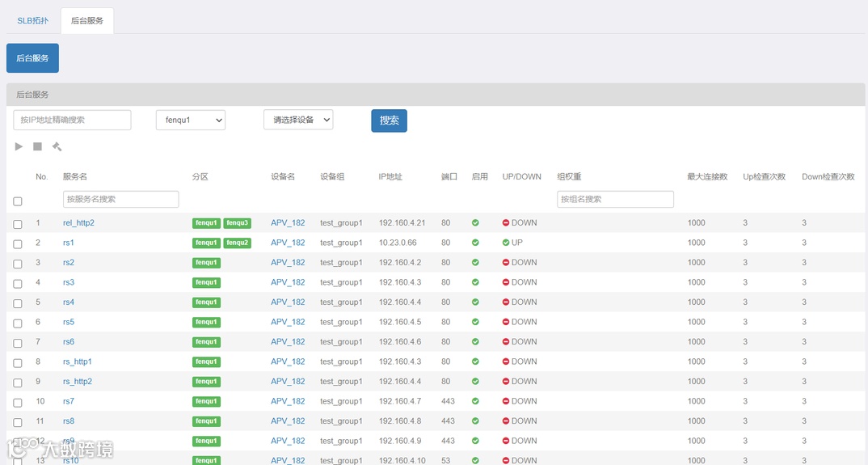The image size is (868, 465).
Task: Click fenqu1 tag in rs_http2 row
Action: 206,382
